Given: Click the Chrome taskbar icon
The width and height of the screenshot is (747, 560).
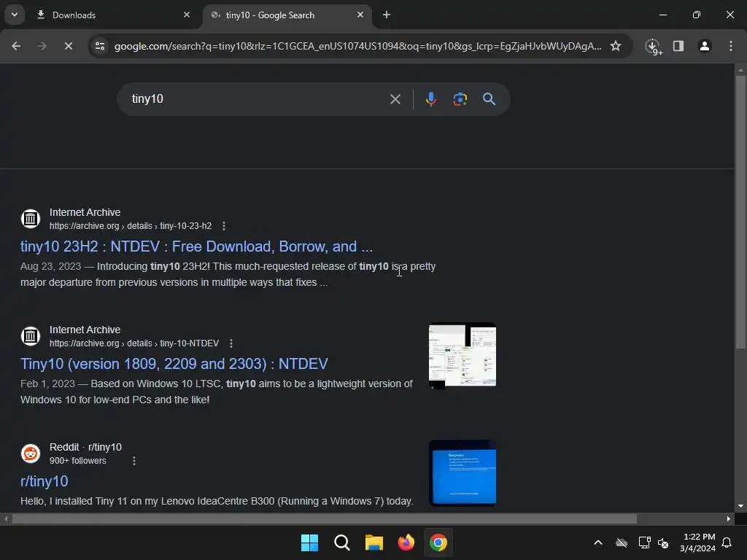Looking at the screenshot, I should tap(438, 542).
